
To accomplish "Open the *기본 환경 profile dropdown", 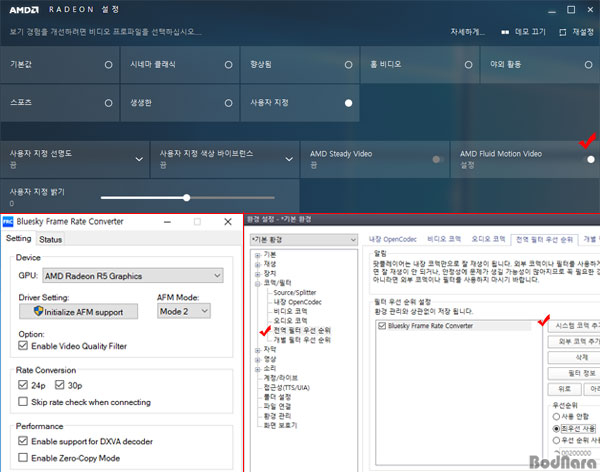I will pyautogui.click(x=304, y=240).
